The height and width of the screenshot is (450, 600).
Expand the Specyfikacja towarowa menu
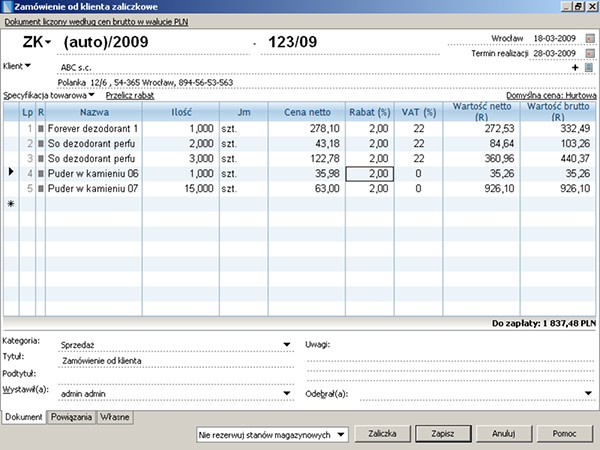(91, 94)
